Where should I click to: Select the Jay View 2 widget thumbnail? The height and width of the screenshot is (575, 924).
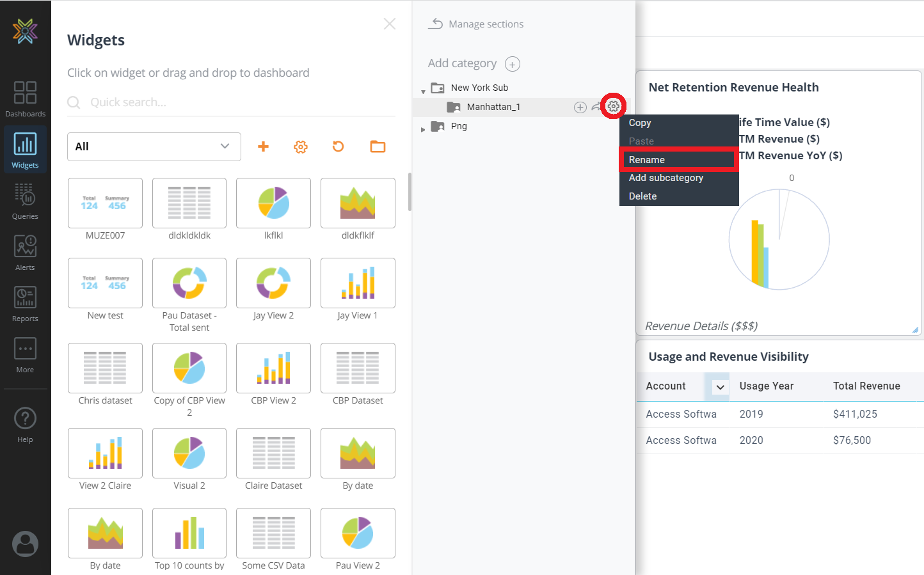pyautogui.click(x=273, y=283)
